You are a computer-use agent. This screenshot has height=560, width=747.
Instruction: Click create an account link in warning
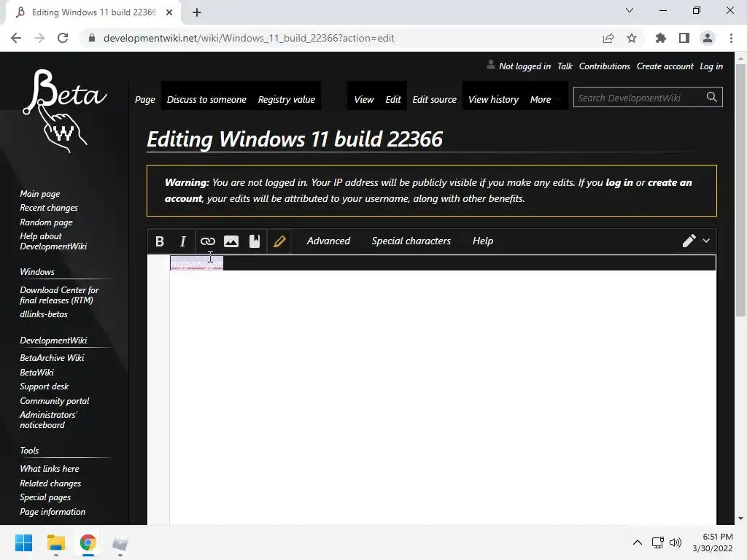pos(670,182)
